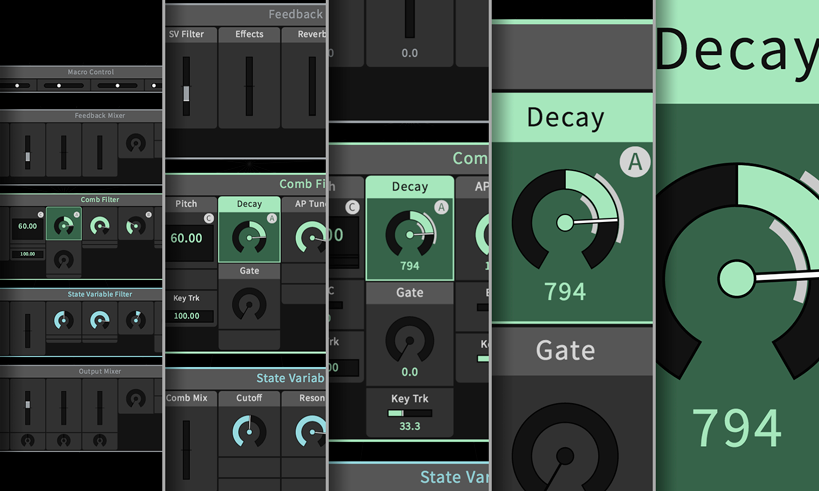
Task: Click the Gate label in the fourth panel
Action: pos(566,350)
